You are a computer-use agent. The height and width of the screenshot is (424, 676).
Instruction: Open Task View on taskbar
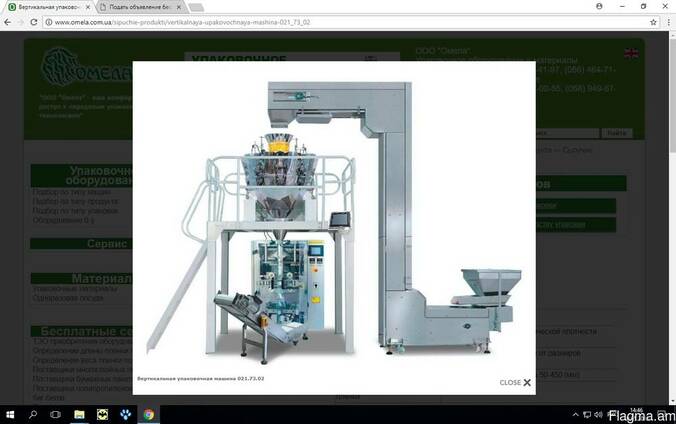(x=56, y=415)
